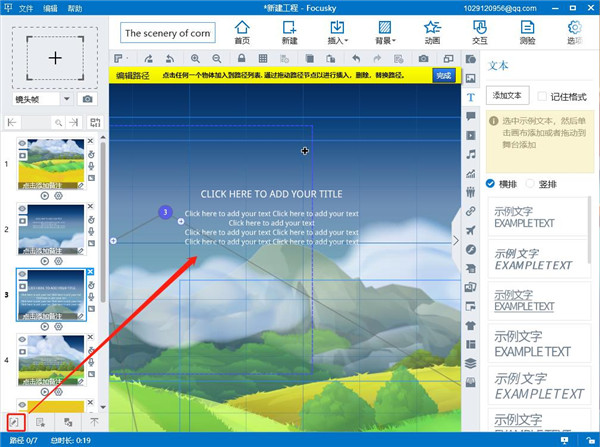Expand the 背景 background dropdown
The width and height of the screenshot is (600, 447).
[385, 32]
